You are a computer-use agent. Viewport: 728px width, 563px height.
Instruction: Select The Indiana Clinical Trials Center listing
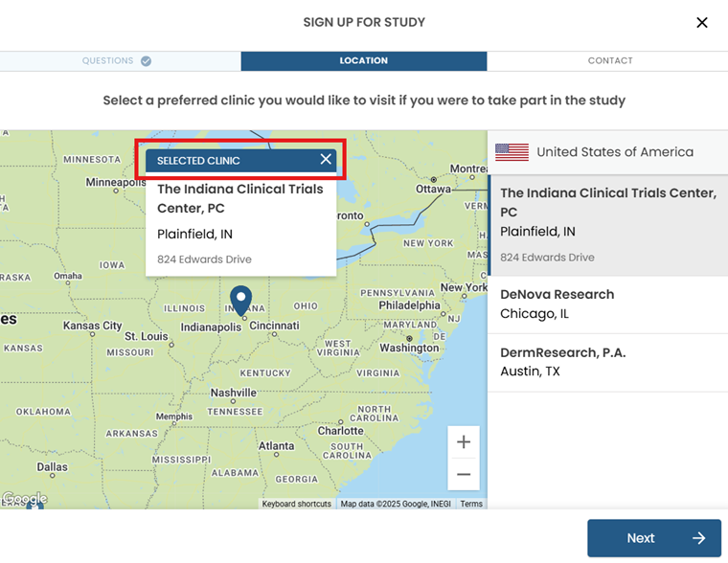(607, 225)
